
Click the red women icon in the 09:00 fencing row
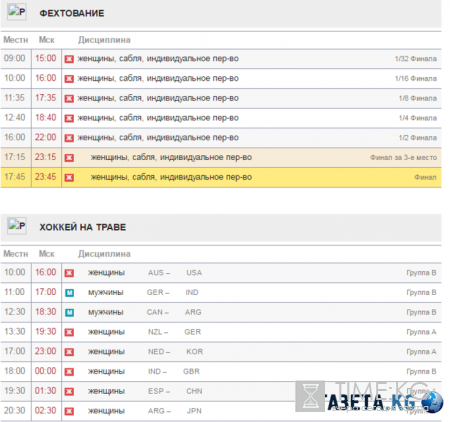69,59
